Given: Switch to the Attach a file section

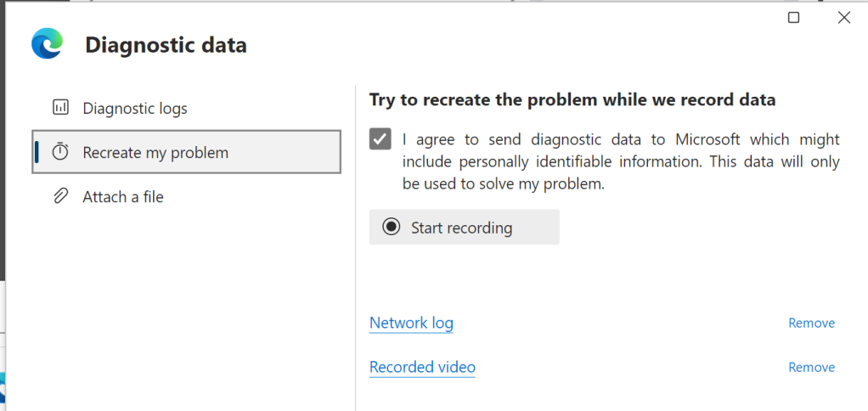Looking at the screenshot, I should point(123,197).
